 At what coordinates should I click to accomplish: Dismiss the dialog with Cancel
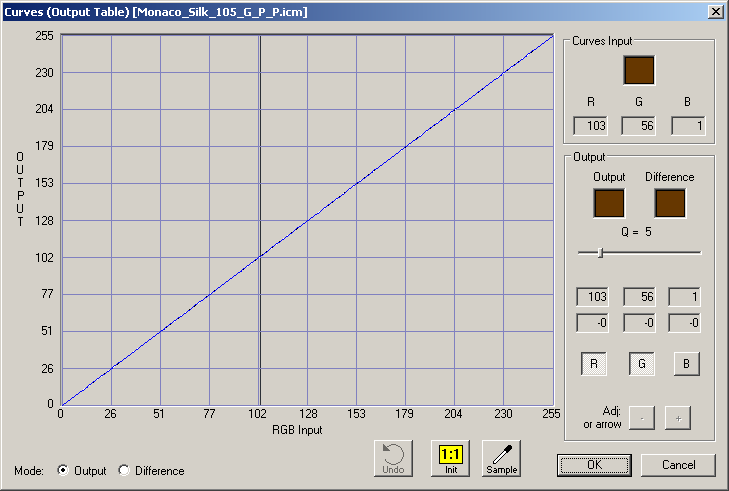[x=678, y=465]
